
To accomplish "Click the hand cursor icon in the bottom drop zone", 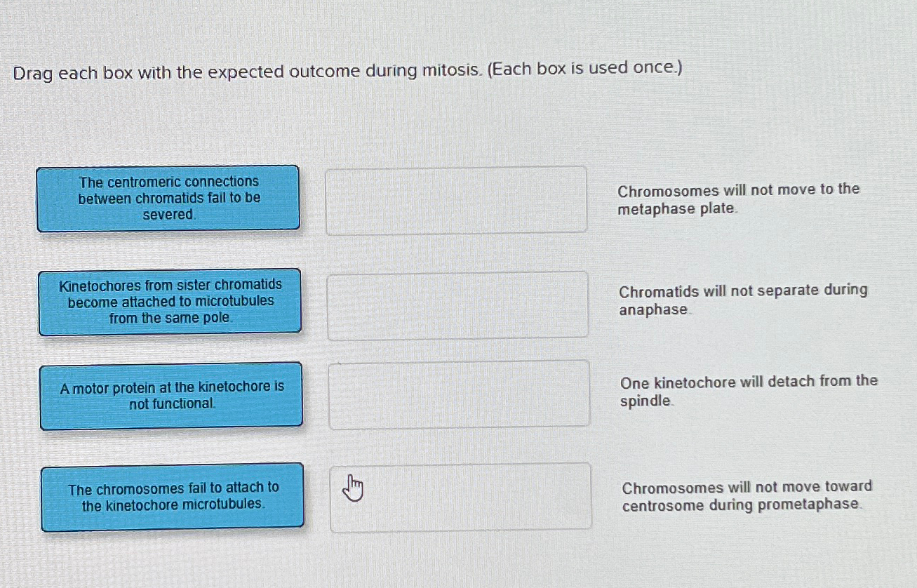I will click(353, 489).
